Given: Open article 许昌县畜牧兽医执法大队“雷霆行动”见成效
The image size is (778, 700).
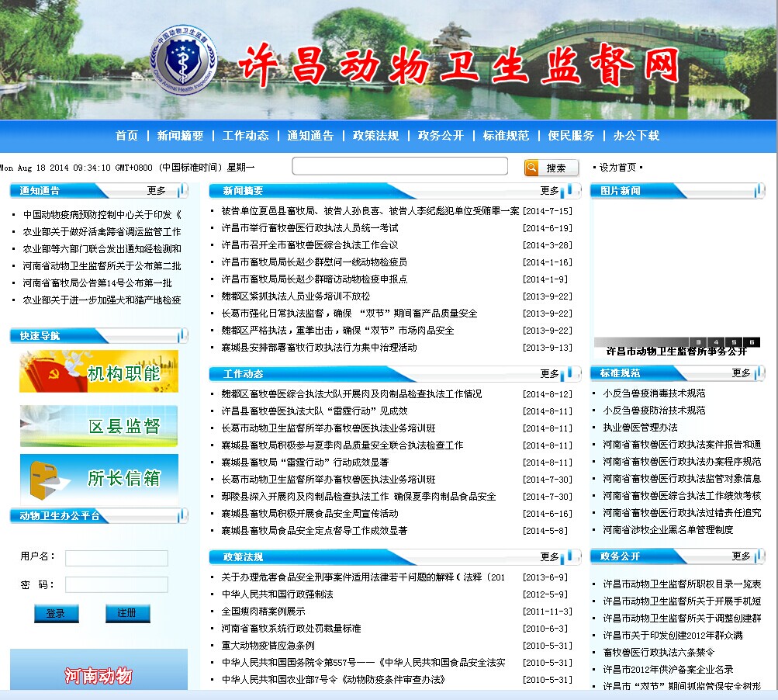Looking at the screenshot, I should pyautogui.click(x=315, y=411).
